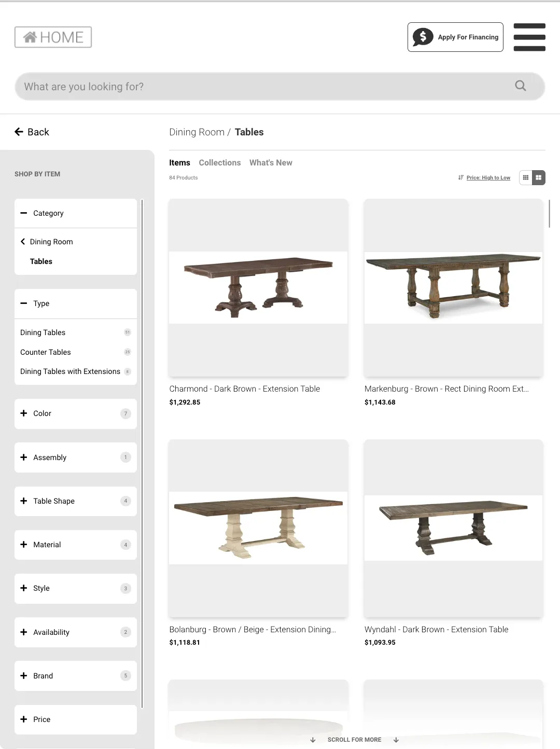Viewport: 560px width, 749px height.
Task: Expand the Assembly filter
Action: (x=76, y=457)
